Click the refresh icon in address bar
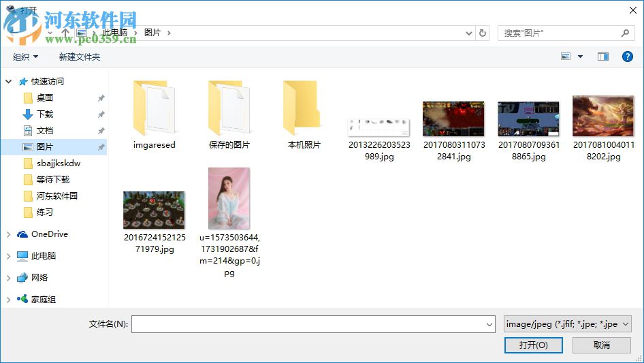Screen dimensions: 644x363 pos(483,33)
